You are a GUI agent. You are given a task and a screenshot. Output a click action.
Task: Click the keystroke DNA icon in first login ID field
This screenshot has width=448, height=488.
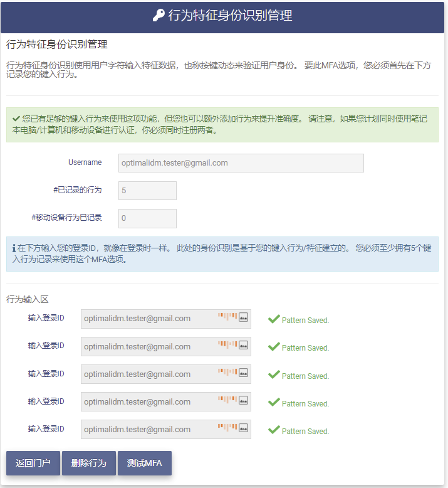244,317
